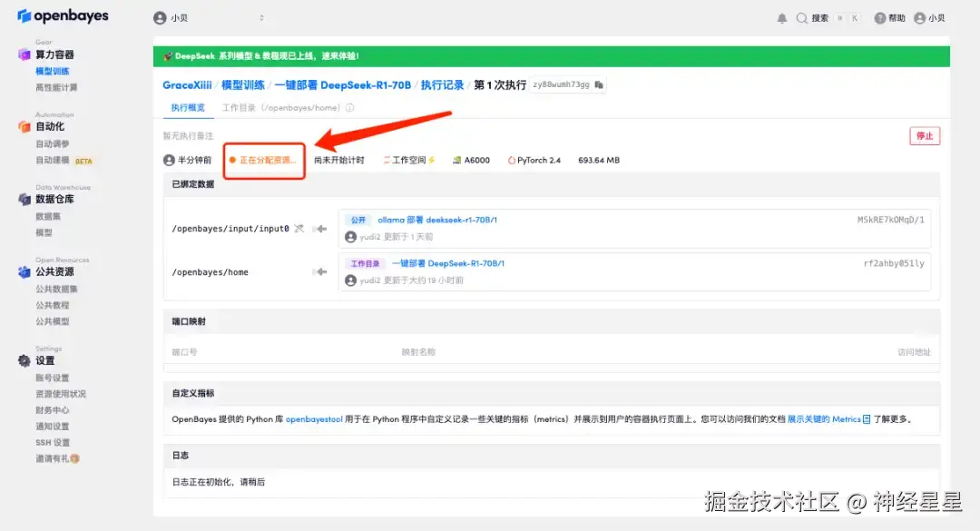This screenshot has height=531, width=980.
Task: Copy execution ID zy88wumh73gg
Action: coord(599,84)
